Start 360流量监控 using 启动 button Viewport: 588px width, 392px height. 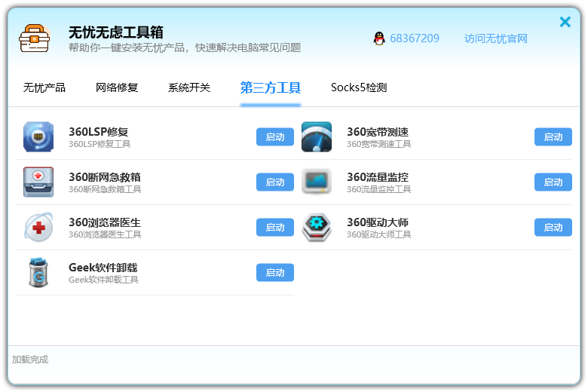(x=553, y=182)
